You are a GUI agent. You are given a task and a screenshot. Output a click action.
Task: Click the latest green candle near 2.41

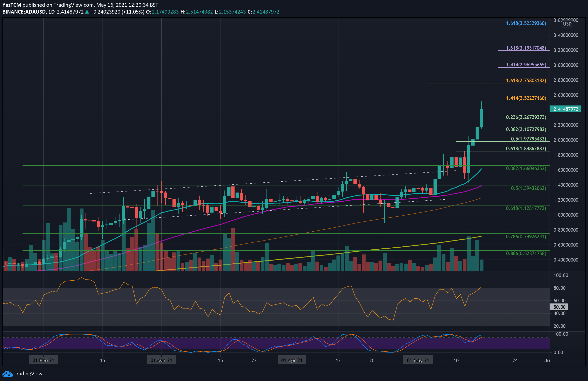pyautogui.click(x=481, y=118)
